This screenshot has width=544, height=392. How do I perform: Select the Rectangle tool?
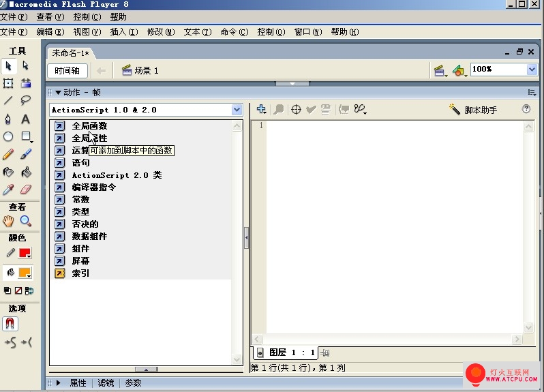pyautogui.click(x=27, y=136)
